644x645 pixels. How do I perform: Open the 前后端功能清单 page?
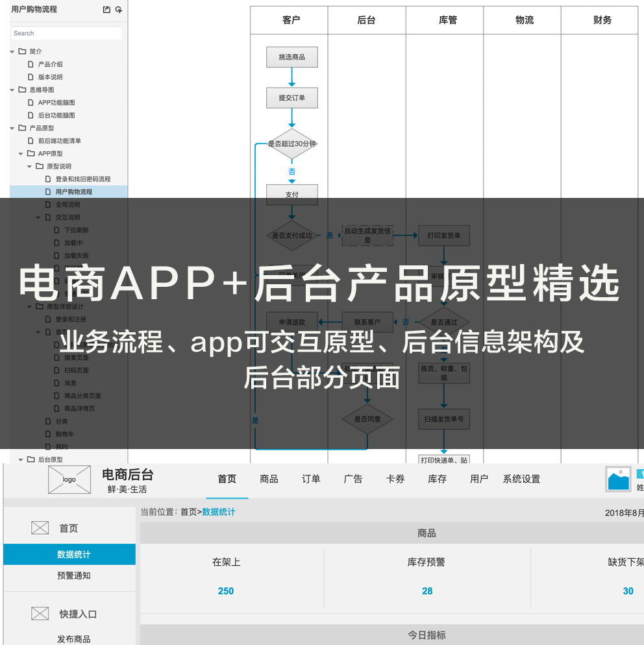click(59, 141)
